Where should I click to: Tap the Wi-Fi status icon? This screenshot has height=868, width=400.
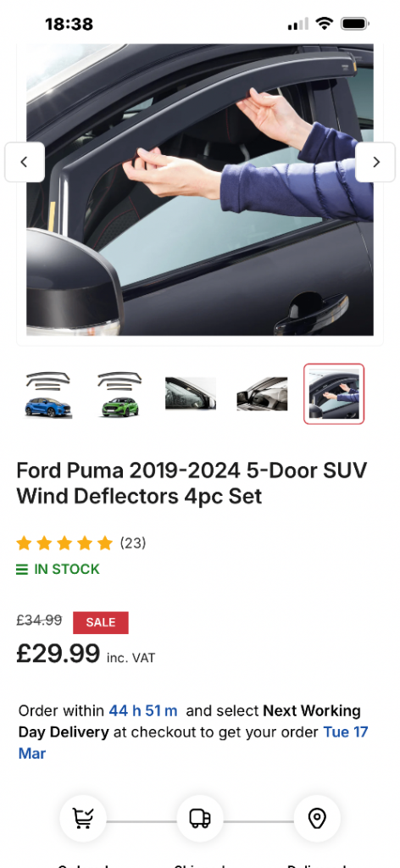(x=324, y=24)
